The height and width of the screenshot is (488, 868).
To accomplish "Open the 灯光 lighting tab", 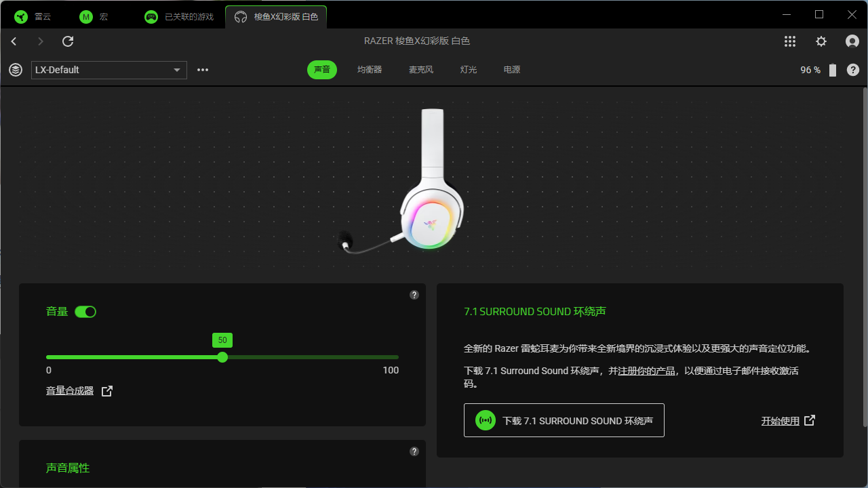I will pos(469,70).
